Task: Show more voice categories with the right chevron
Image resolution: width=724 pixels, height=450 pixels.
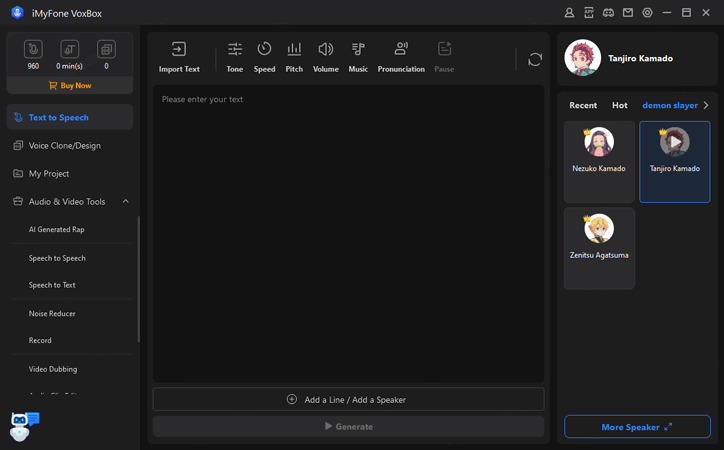Action: [706, 105]
